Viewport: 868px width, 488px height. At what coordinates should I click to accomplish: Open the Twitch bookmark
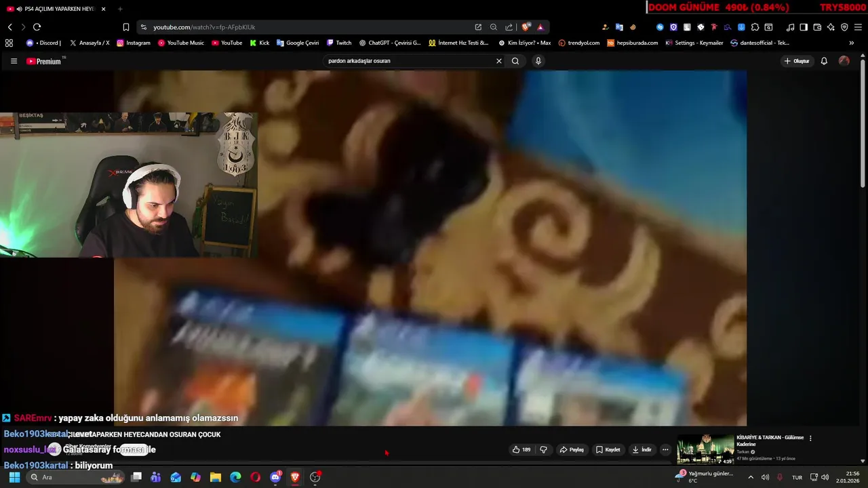coord(339,43)
